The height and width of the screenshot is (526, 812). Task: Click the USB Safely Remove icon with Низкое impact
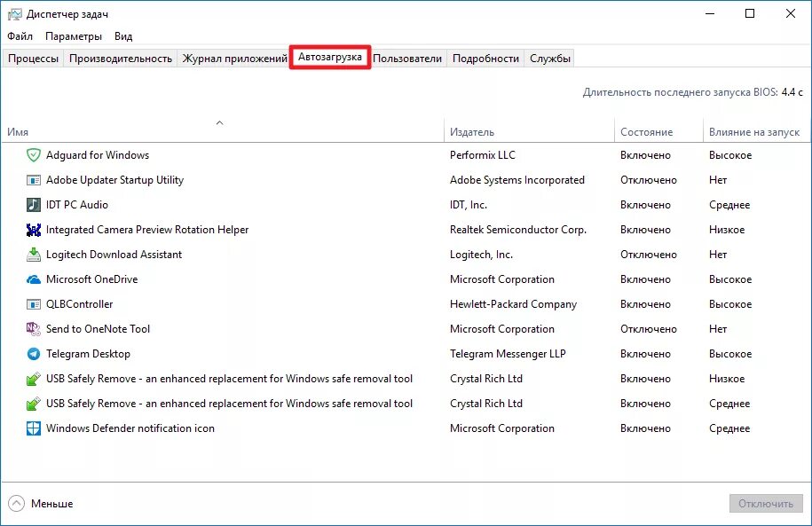34,379
